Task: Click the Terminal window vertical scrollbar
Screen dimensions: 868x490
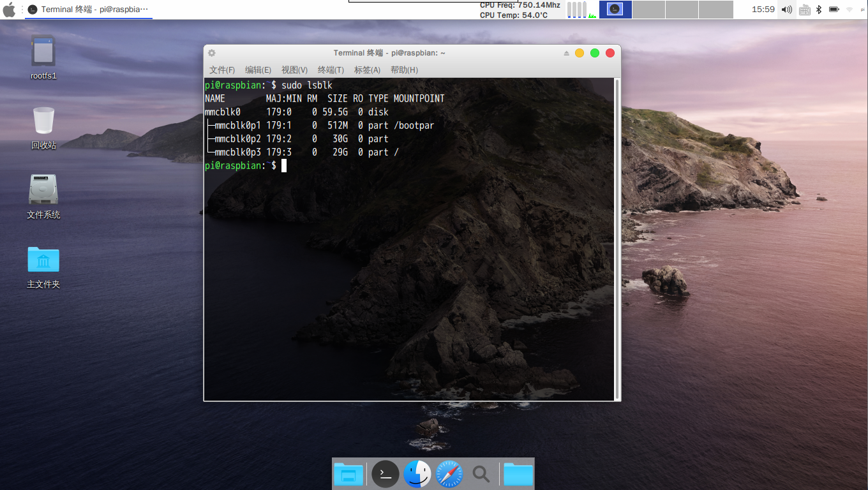Action: click(x=617, y=239)
